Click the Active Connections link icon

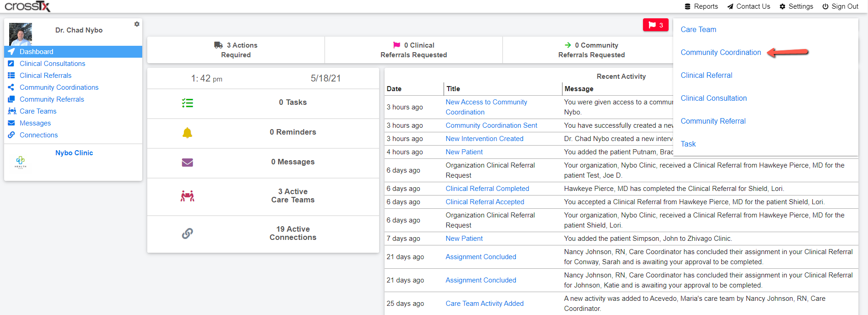point(188,234)
